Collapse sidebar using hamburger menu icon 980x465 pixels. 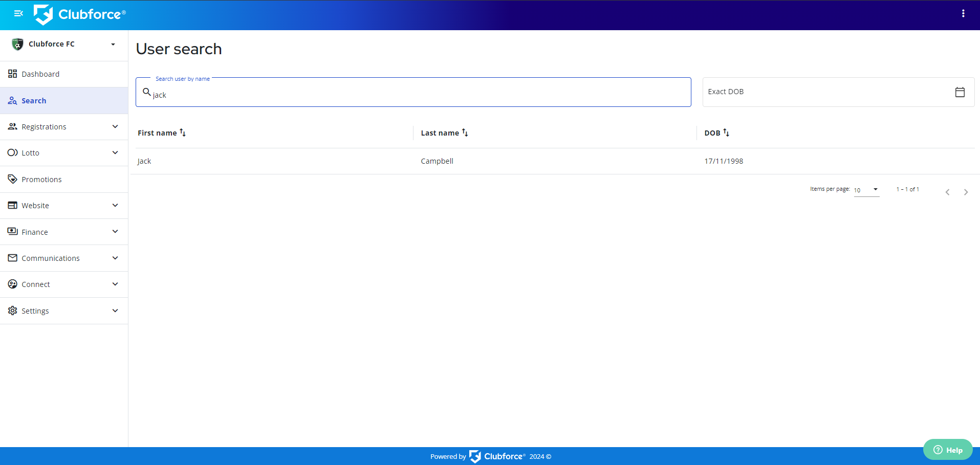18,13
